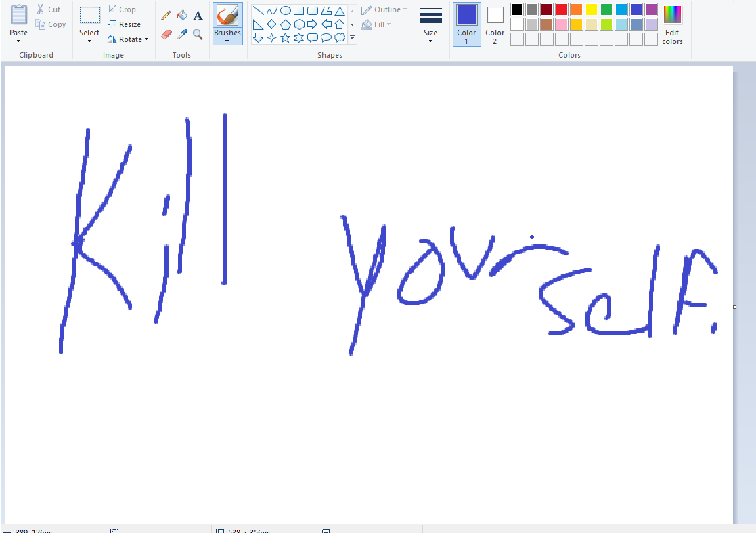Viewport: 756px width, 533px height.
Task: Expand the Rotate dropdown
Action: (x=128, y=39)
